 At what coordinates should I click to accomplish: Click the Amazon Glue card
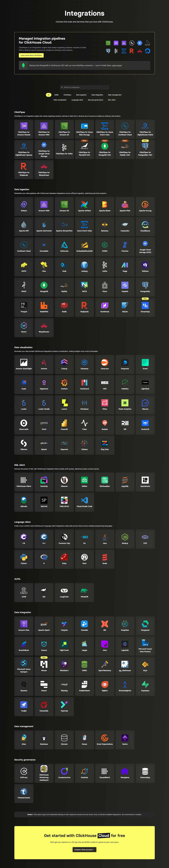tap(24, 626)
